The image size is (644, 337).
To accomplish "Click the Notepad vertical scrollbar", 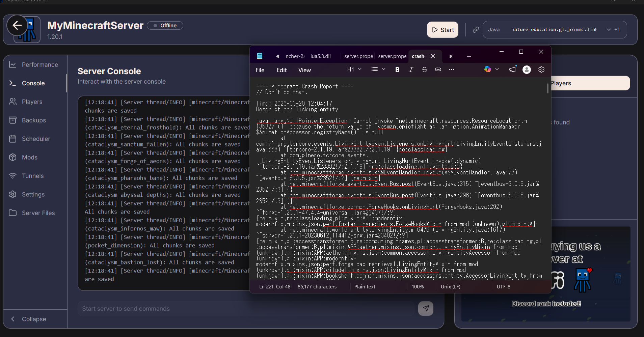I will 547,88.
